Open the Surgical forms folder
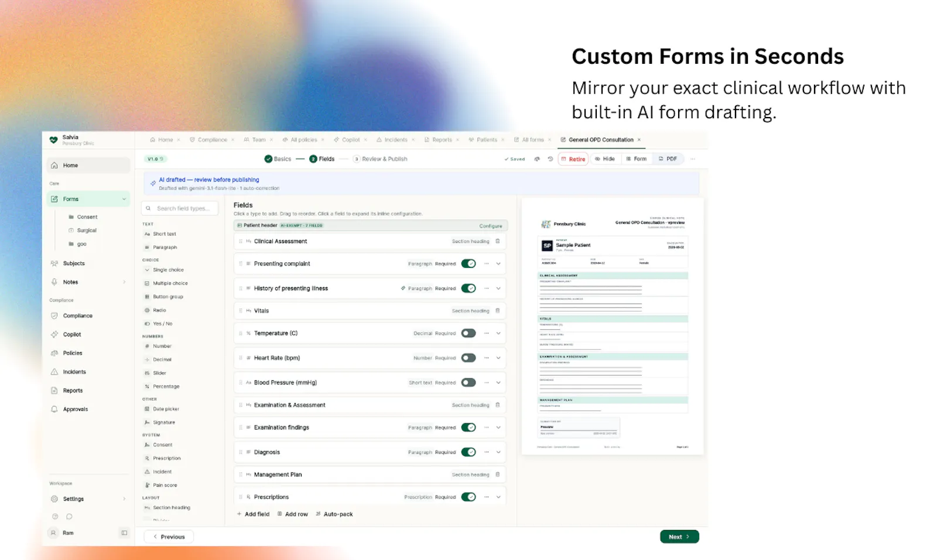Viewport: 937px width, 560px height. pos(83,231)
